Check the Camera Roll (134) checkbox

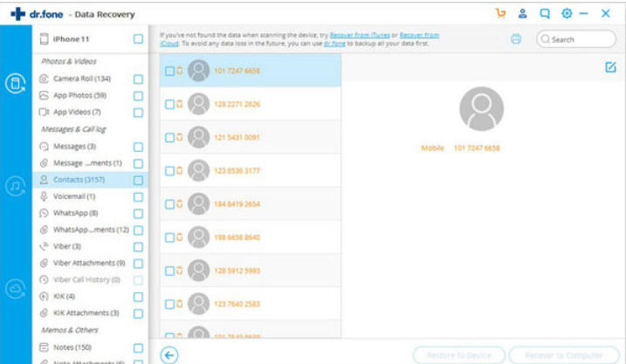pyautogui.click(x=138, y=79)
